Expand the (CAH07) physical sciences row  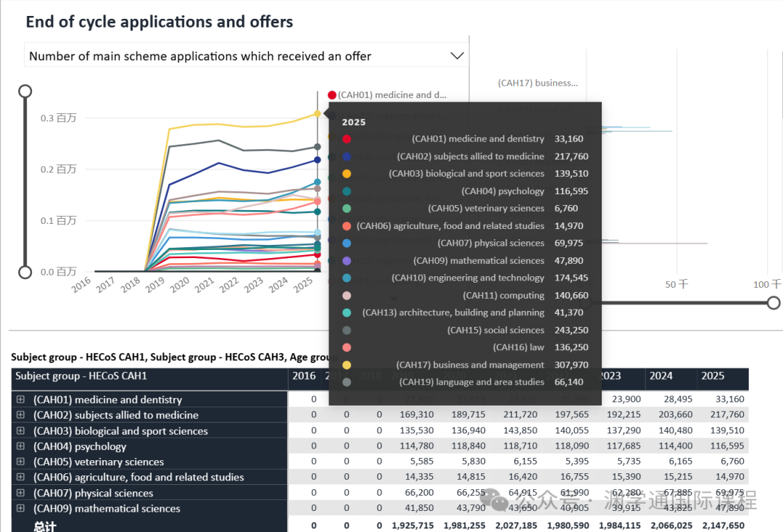pos(20,493)
